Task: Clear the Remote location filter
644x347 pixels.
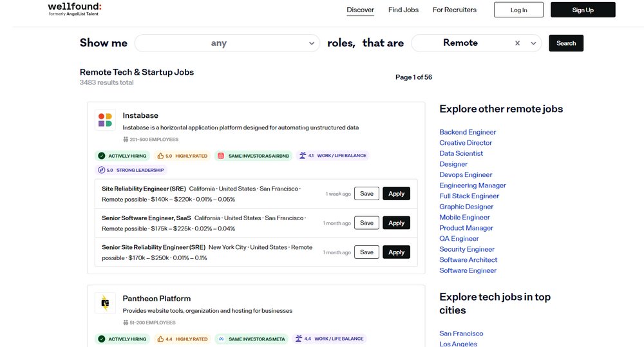Action: [518, 43]
